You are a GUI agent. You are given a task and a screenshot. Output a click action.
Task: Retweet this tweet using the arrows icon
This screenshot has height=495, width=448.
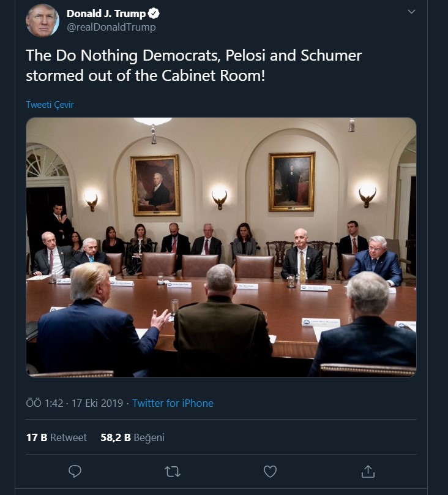tap(173, 471)
